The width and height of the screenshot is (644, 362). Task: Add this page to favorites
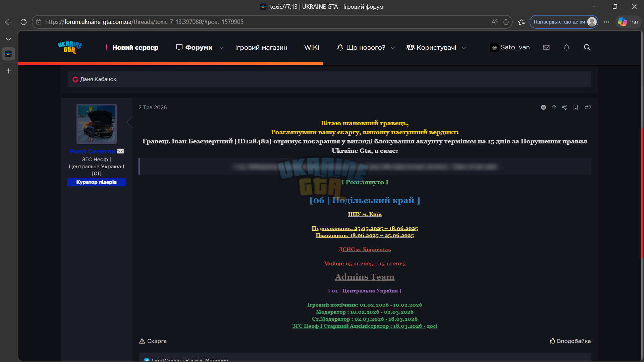click(x=506, y=22)
